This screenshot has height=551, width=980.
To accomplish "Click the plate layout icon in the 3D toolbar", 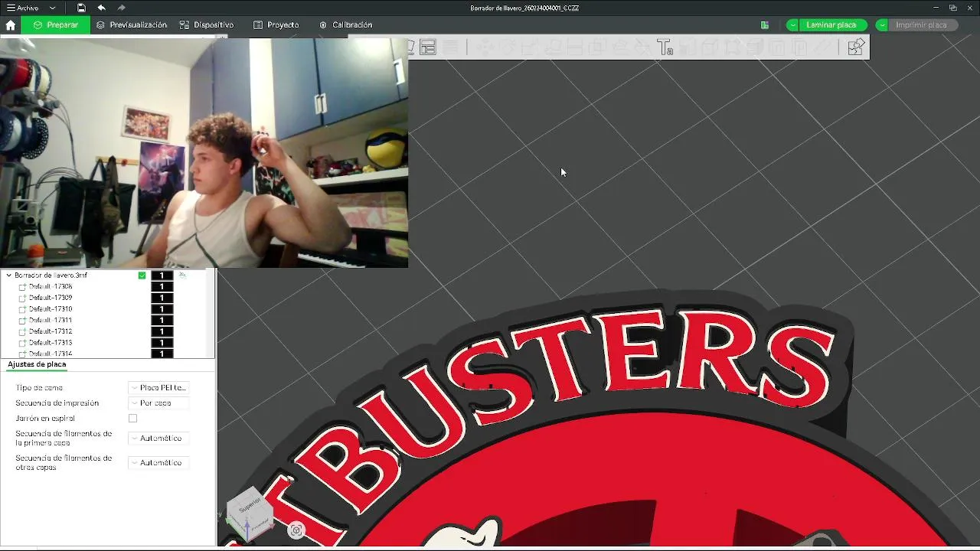I will (428, 47).
